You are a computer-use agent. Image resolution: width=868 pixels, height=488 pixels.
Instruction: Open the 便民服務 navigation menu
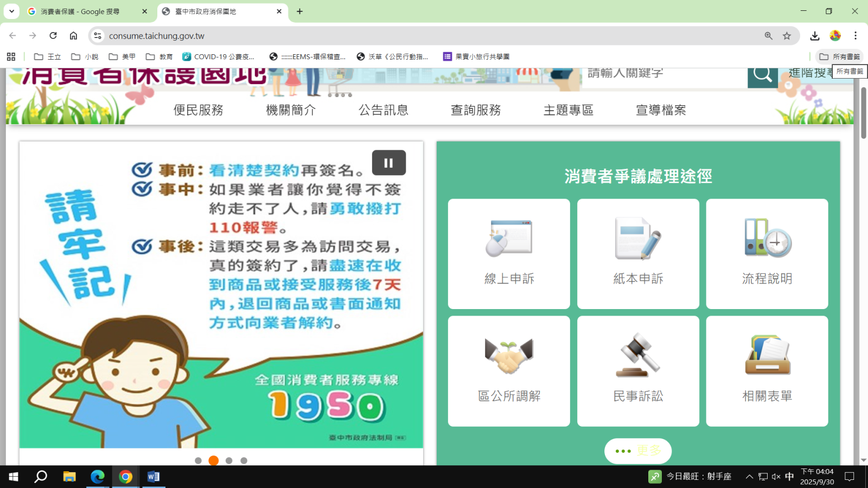click(x=199, y=110)
